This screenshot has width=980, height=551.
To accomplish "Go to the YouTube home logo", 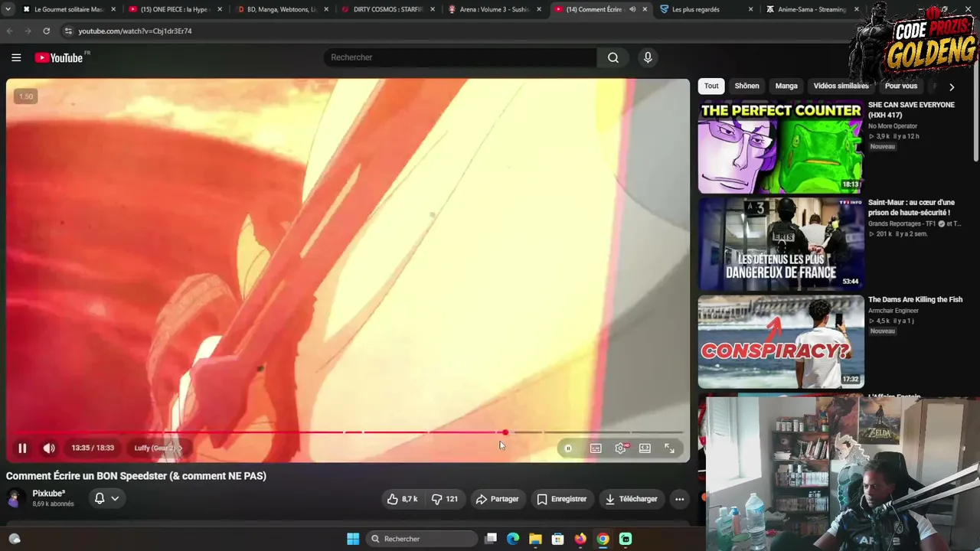I will (59, 57).
